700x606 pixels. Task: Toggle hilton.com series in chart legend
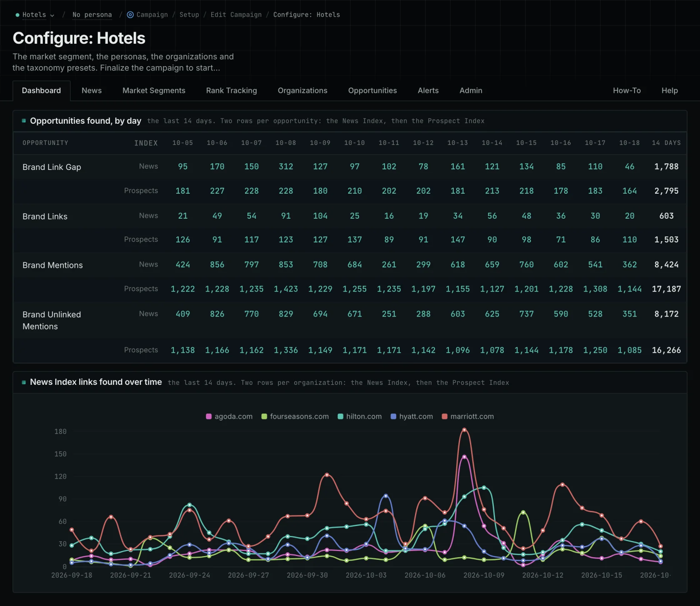tap(360, 416)
